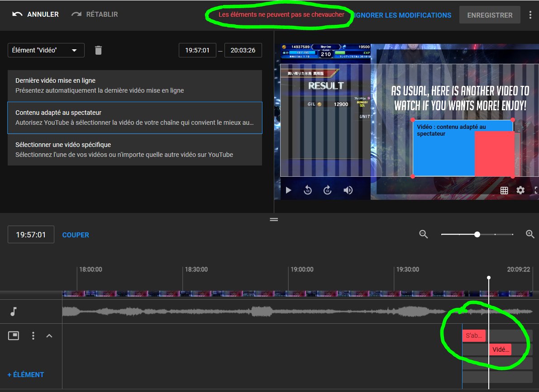Click the 20:09:22 end time label
539x392 pixels.
tap(518, 269)
